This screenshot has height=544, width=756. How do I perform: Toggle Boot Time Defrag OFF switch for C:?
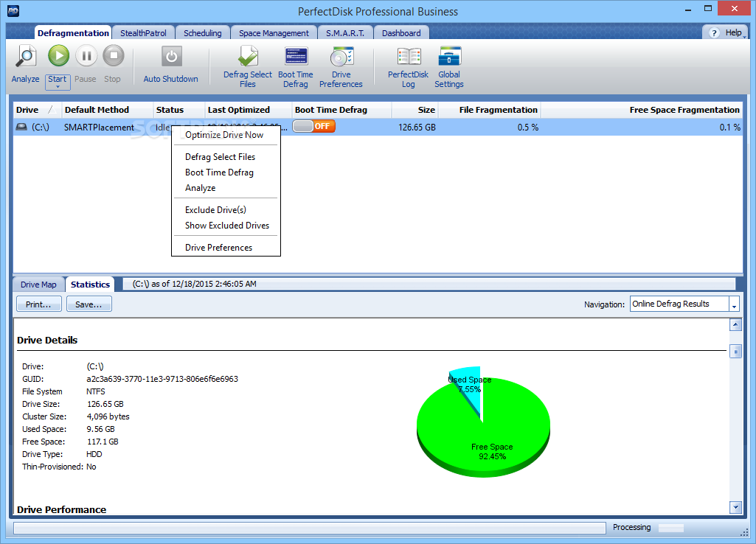(314, 126)
